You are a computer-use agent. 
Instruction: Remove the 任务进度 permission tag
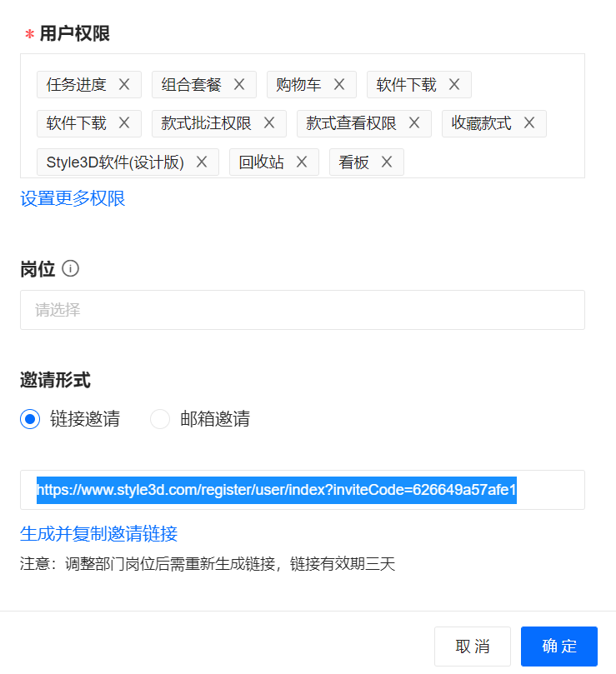coord(124,84)
